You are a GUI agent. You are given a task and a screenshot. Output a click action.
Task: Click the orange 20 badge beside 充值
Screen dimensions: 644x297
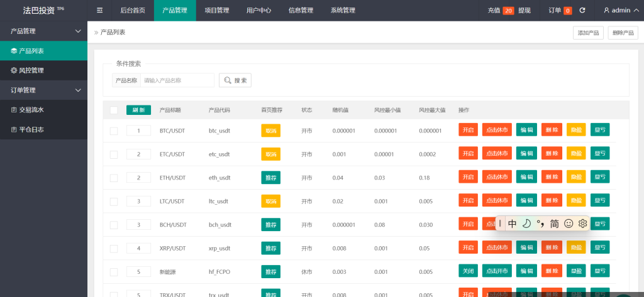(x=508, y=11)
